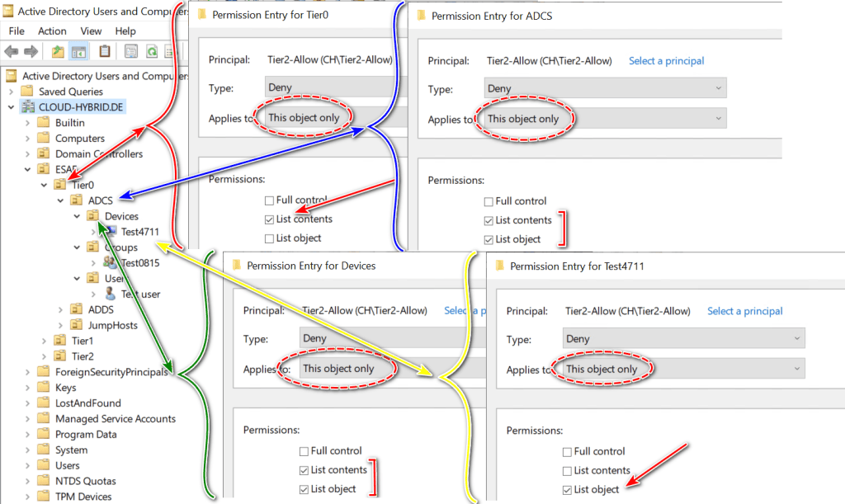Toggle the Show/Hide Console Tree icon
845x504 pixels.
point(79,52)
